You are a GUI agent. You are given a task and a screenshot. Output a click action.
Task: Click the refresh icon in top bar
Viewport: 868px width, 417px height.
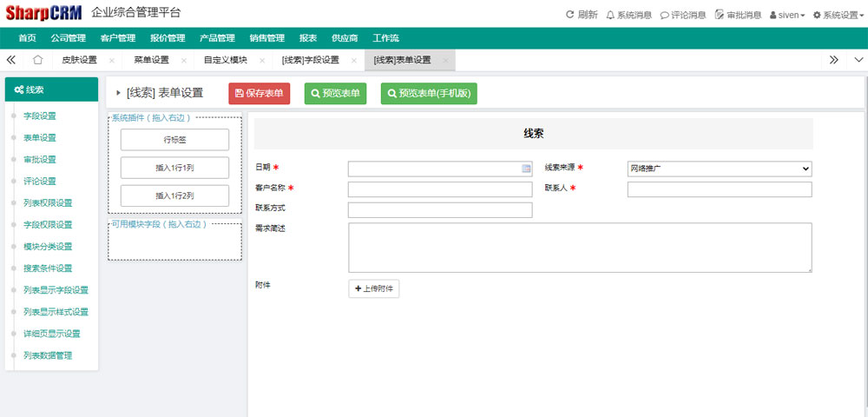pyautogui.click(x=569, y=15)
